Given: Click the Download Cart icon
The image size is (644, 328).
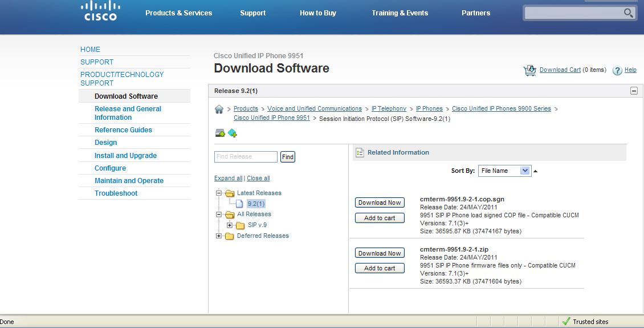Looking at the screenshot, I should tap(530, 70).
